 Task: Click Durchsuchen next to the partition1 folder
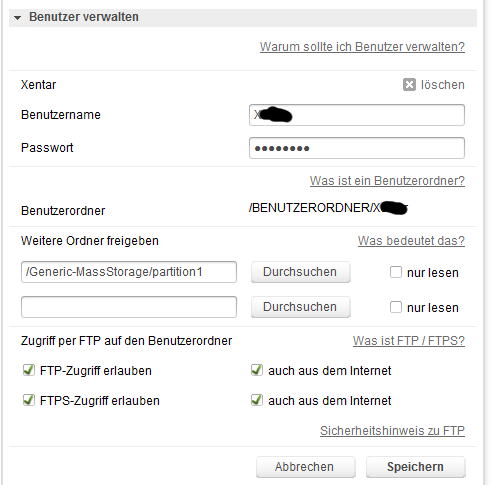pyautogui.click(x=300, y=272)
